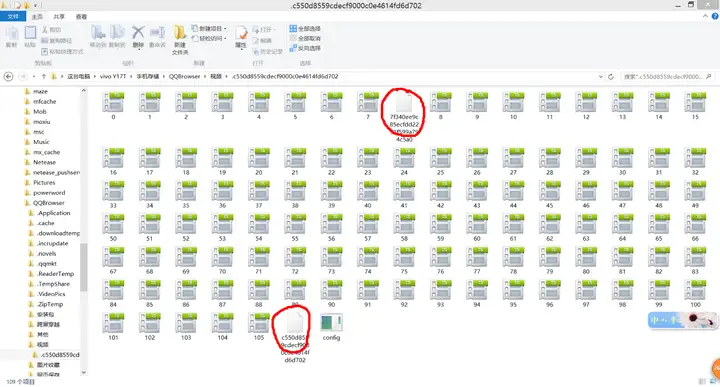Go back with the back arrow
This screenshot has width=720, height=387.
[8, 77]
